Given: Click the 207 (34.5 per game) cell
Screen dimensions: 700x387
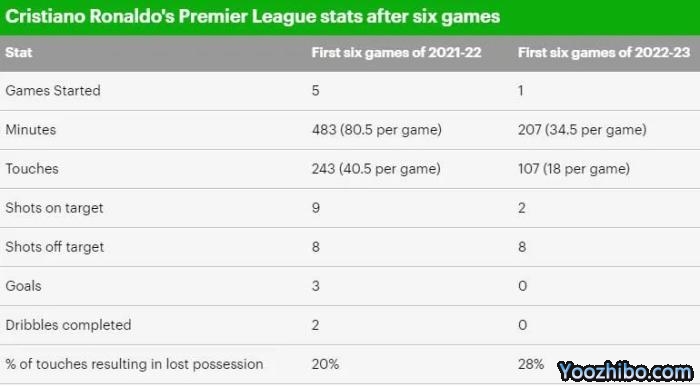Looking at the screenshot, I should (x=582, y=130).
